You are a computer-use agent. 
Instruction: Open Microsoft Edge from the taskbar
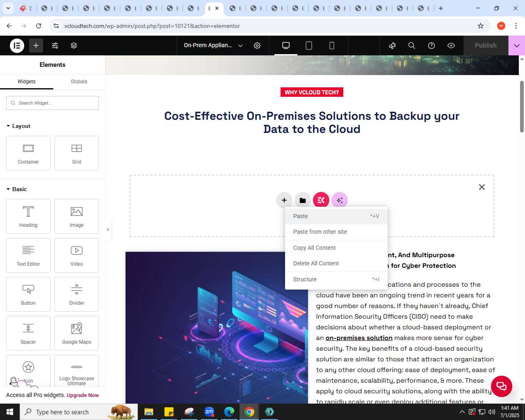(x=229, y=412)
